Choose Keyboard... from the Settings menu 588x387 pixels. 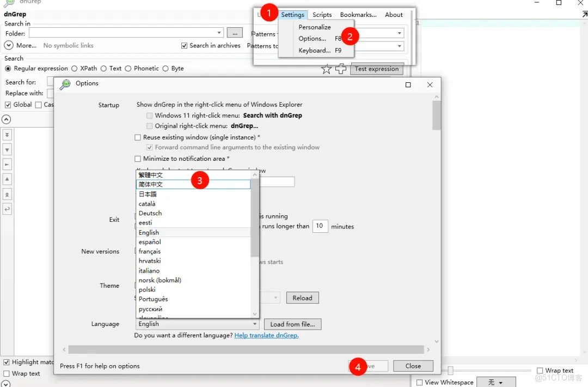[x=315, y=50]
